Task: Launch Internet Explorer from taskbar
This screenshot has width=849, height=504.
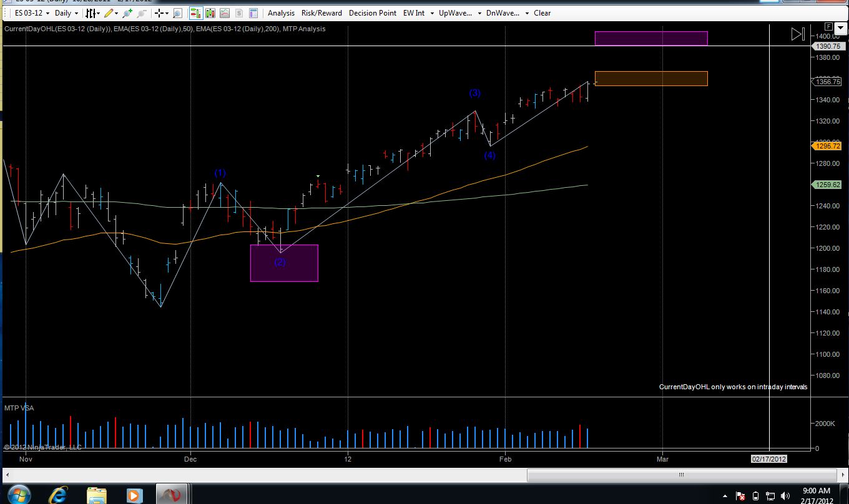Action: pos(58,495)
